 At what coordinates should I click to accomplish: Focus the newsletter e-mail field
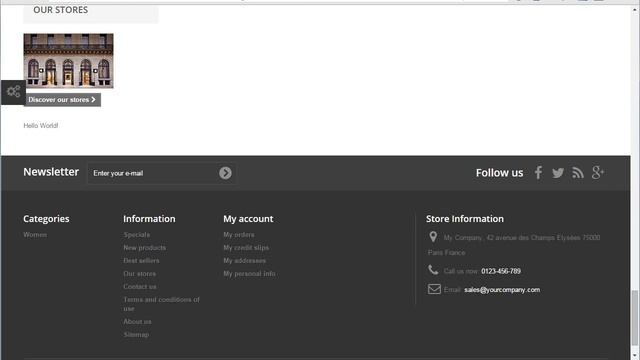click(153, 173)
